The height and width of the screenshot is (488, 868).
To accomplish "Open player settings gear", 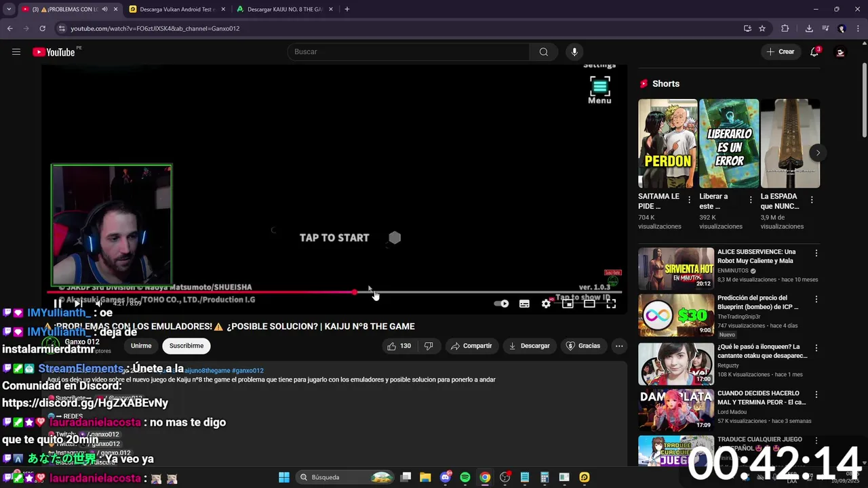I will pyautogui.click(x=546, y=304).
